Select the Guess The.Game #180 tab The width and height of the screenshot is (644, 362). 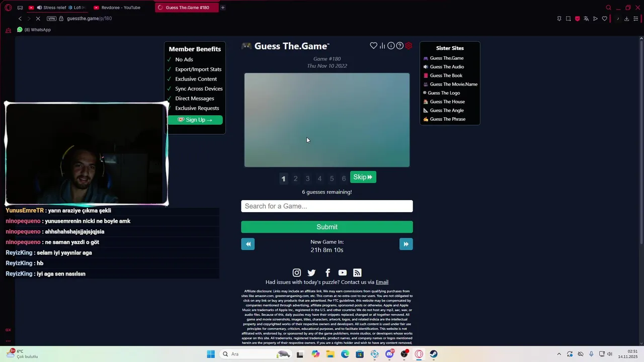(x=186, y=8)
